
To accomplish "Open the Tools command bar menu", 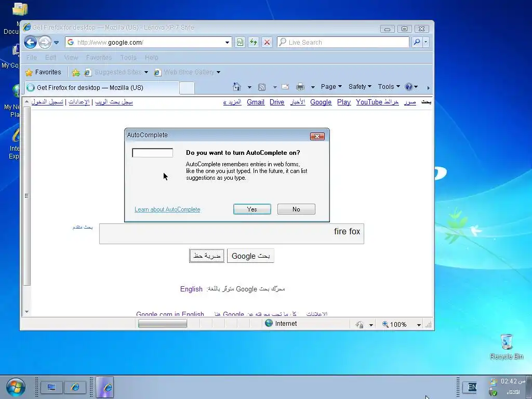I will pos(389,87).
